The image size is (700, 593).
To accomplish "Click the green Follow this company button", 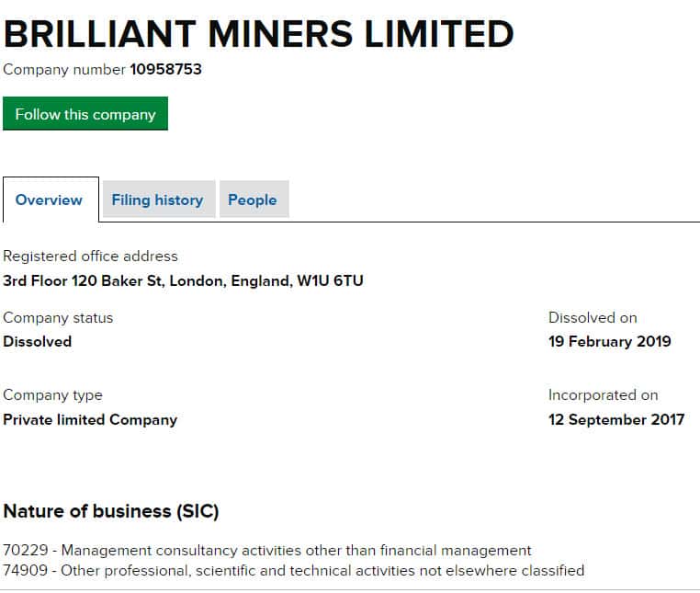I will tap(85, 114).
